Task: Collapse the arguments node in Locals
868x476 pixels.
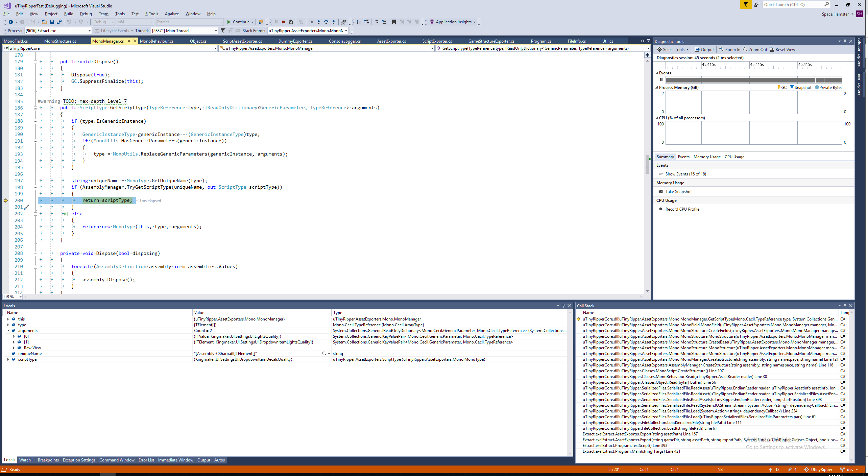Action: (x=8, y=330)
